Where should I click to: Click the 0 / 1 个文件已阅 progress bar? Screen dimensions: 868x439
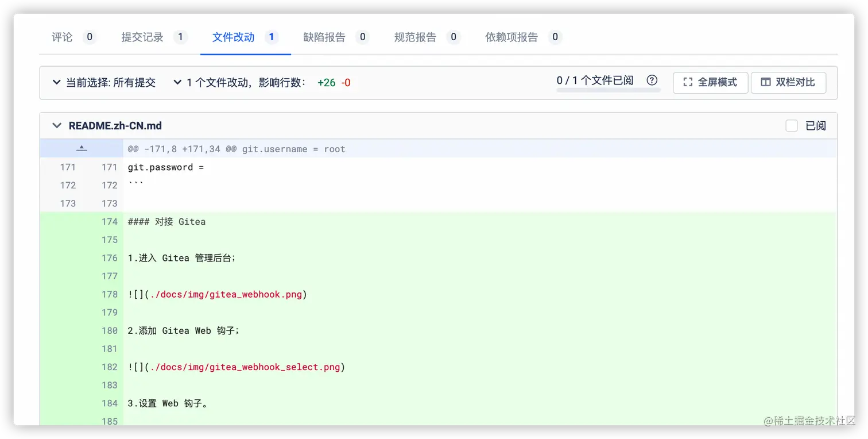pyautogui.click(x=608, y=90)
